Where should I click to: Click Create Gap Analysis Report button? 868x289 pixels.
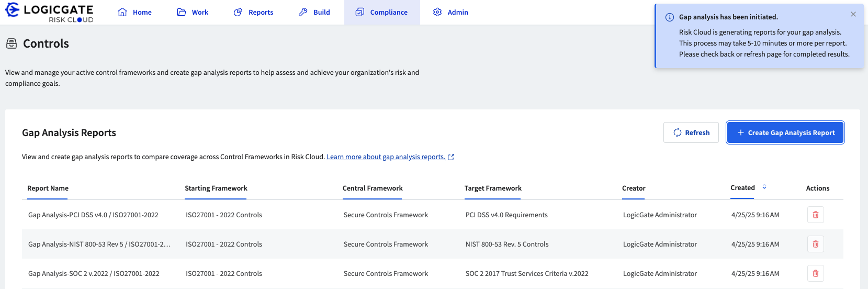pos(785,132)
